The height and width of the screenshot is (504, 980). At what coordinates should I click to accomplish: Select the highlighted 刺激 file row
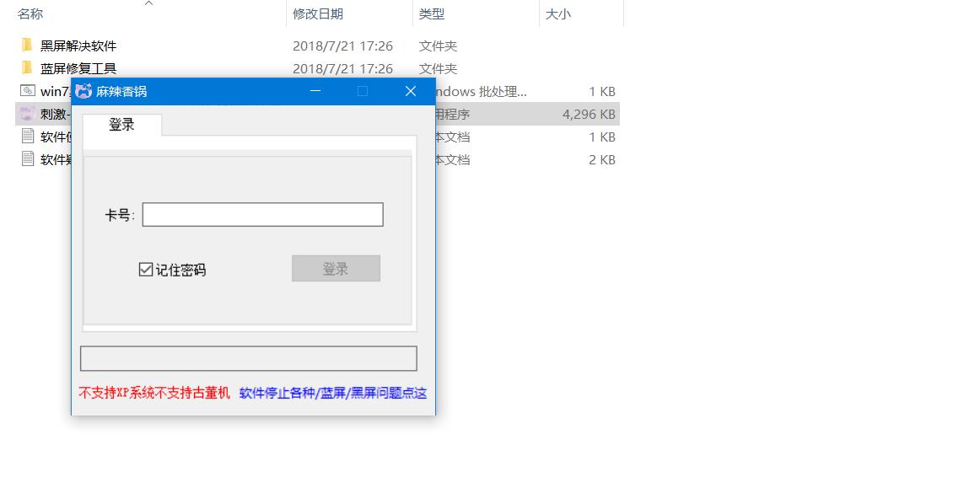pos(51,114)
